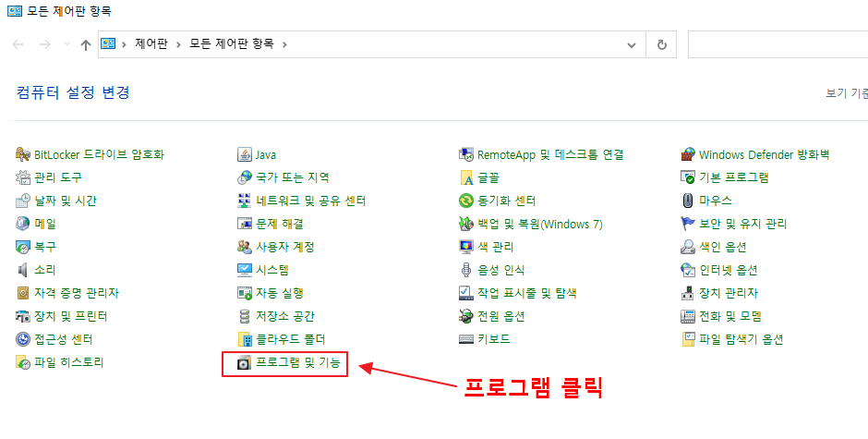
Task: Open the 전원 옵션 icon
Action: [x=466, y=316]
